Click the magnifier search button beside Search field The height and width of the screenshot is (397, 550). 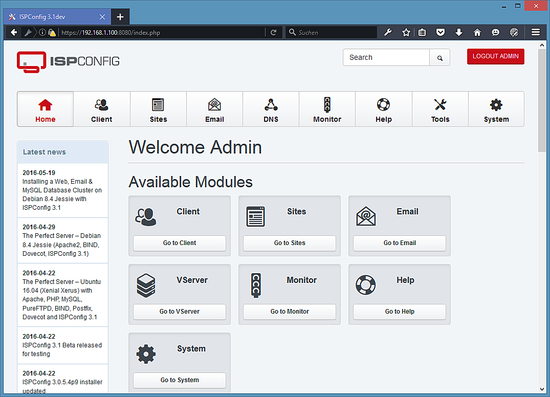[x=440, y=58]
